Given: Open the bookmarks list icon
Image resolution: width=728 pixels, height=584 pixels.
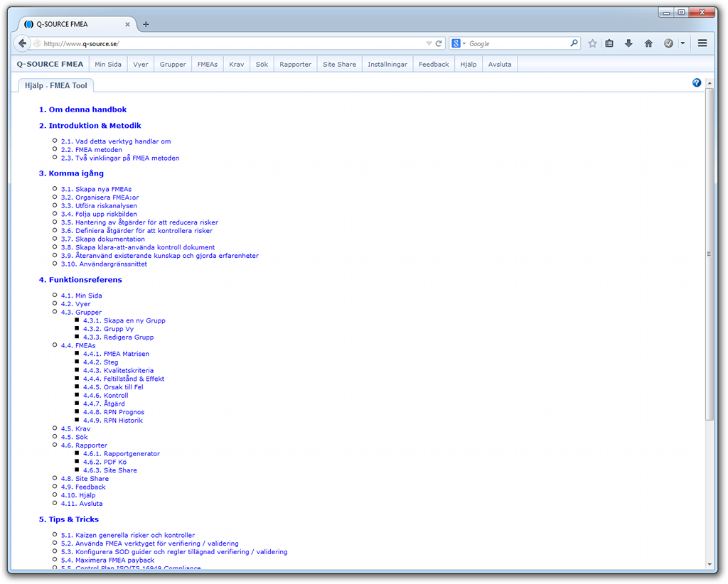Looking at the screenshot, I should click(609, 43).
